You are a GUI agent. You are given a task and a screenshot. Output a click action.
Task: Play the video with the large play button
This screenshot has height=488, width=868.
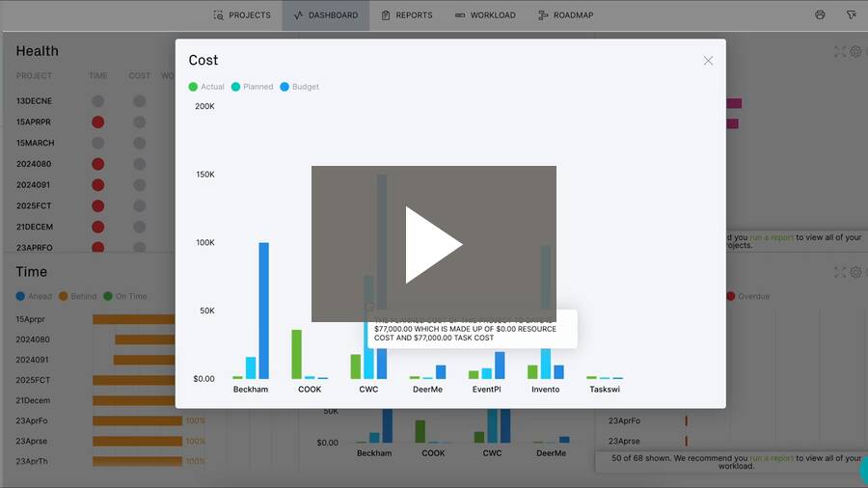pyautogui.click(x=434, y=245)
